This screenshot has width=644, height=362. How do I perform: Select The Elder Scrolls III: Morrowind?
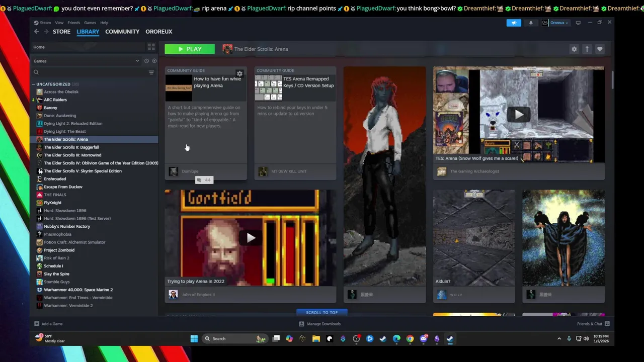coord(72,155)
